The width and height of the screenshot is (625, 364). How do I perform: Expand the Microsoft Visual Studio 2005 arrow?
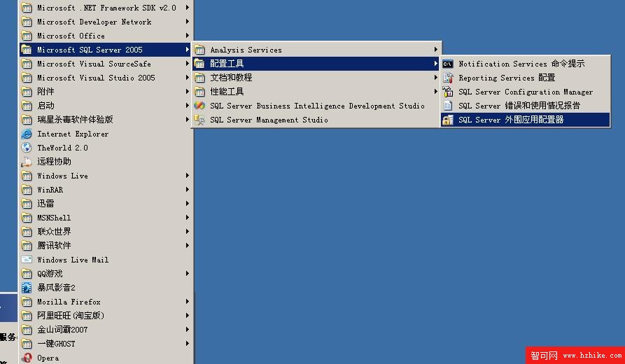tap(188, 78)
